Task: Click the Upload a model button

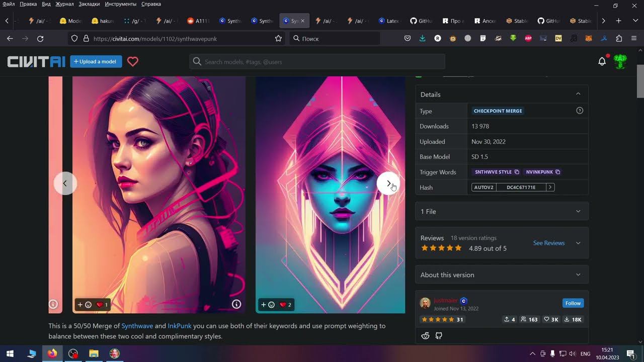Action: click(x=96, y=61)
